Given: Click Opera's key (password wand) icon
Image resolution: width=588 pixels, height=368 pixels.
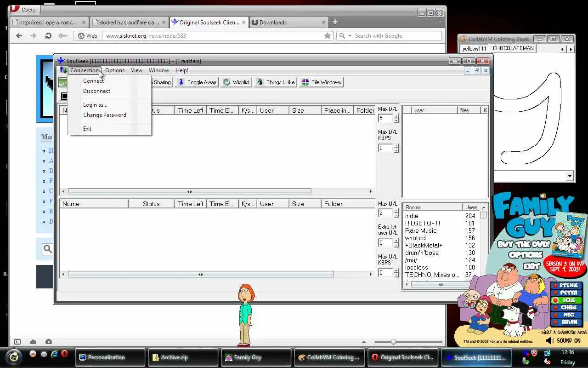Looking at the screenshot, I should click(x=62, y=35).
